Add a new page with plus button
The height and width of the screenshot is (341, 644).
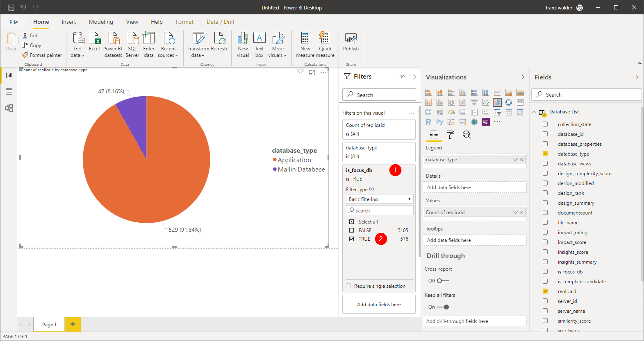pyautogui.click(x=73, y=324)
